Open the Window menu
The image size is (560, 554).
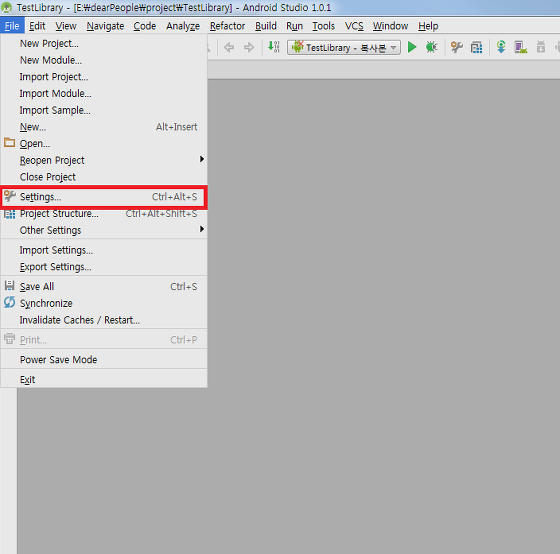coord(390,26)
